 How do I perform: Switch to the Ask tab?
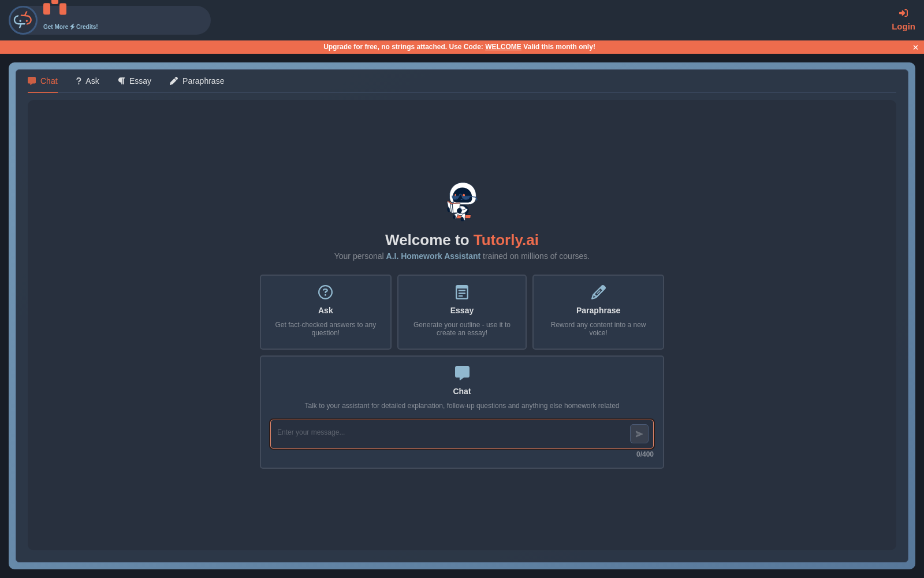click(x=87, y=81)
